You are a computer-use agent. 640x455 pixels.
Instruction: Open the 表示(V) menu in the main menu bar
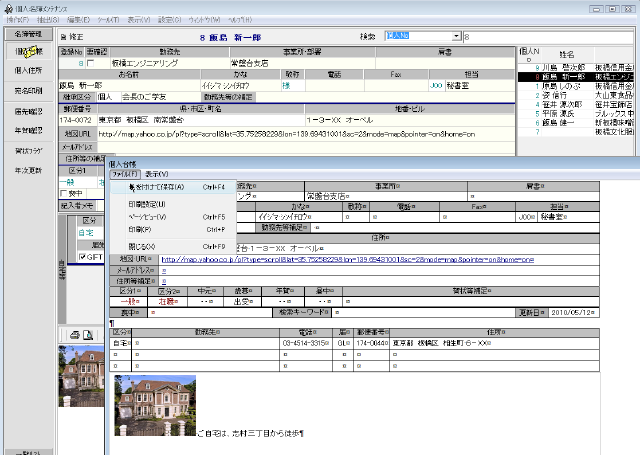coord(139,20)
